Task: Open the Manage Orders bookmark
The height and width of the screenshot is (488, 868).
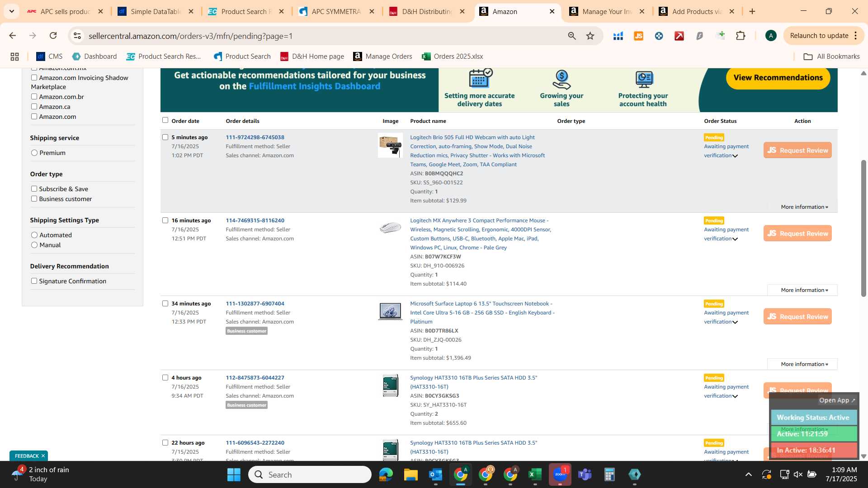Action: (x=382, y=56)
